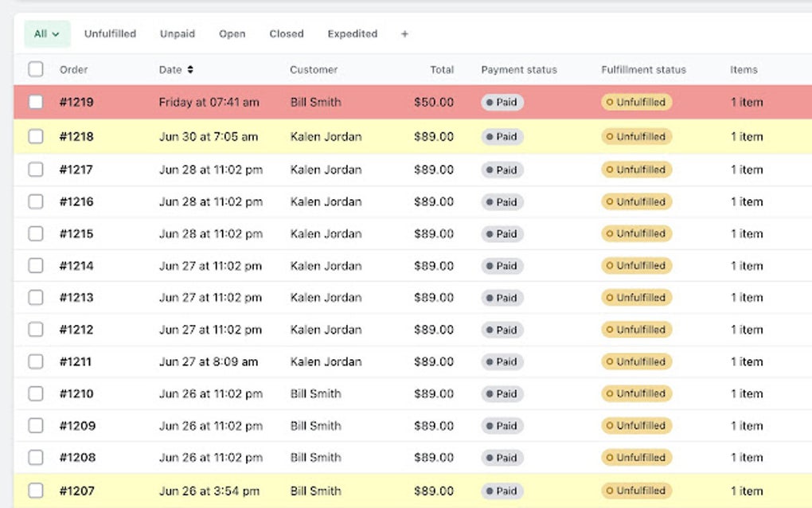812x508 pixels.
Task: Click the "+" icon to add a new view
Action: 404,33
